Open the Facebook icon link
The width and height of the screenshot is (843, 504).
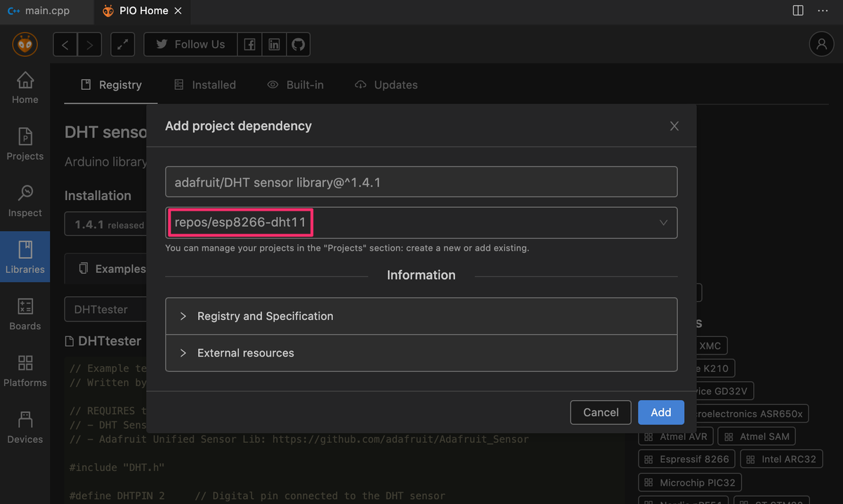pos(249,44)
